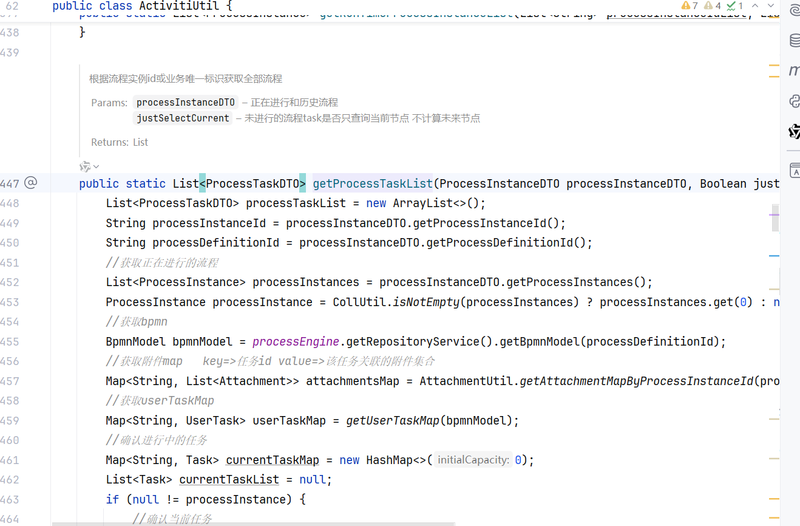Click getProcessDefinitionId() on line 450
This screenshot has width=800, height=526.
coord(506,243)
